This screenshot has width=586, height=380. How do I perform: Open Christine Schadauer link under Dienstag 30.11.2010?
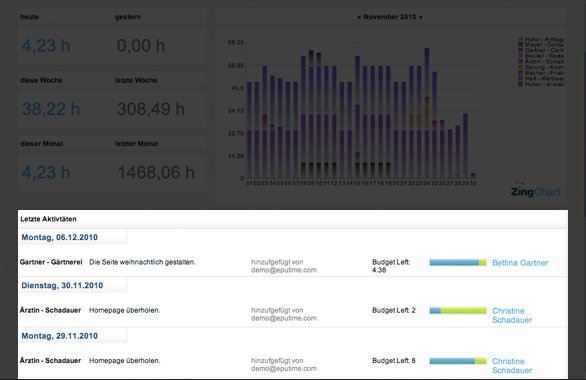click(x=512, y=315)
